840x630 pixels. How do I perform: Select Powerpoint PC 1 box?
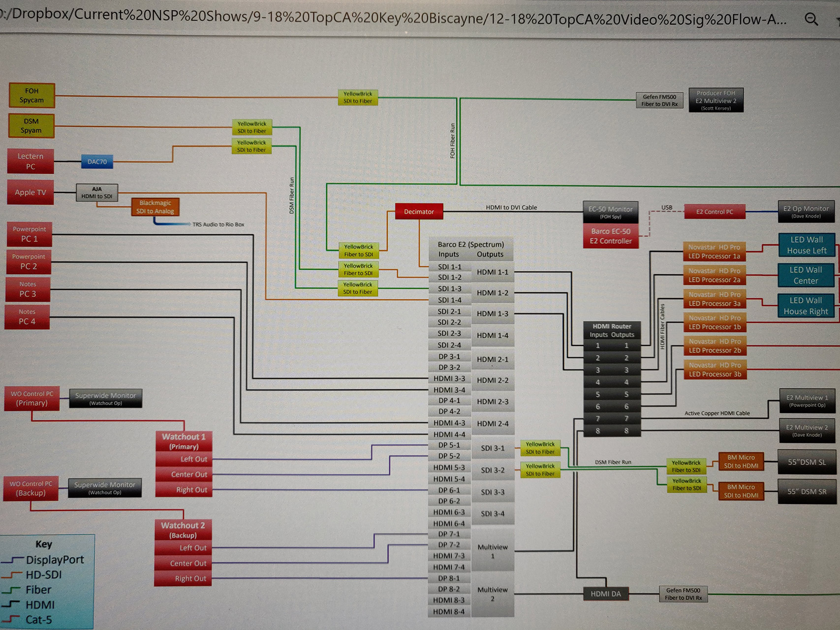tap(30, 234)
